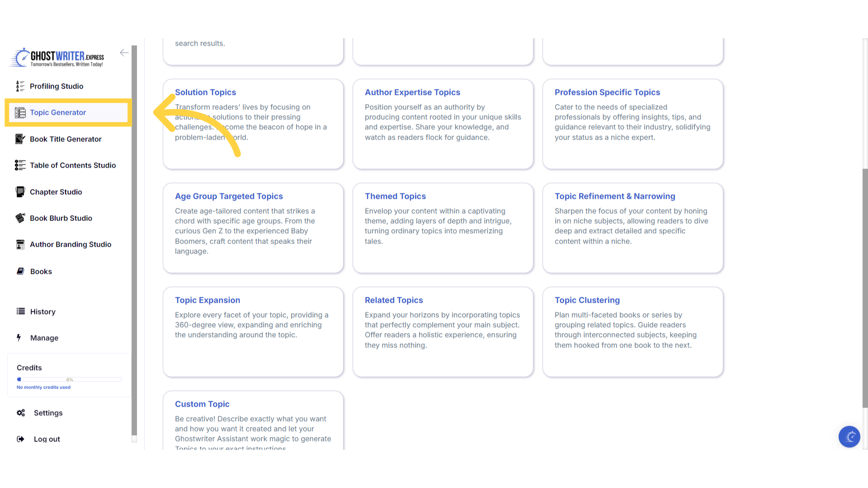Collapse sidebar with the back arrow
The image size is (868, 488).
[x=124, y=53]
